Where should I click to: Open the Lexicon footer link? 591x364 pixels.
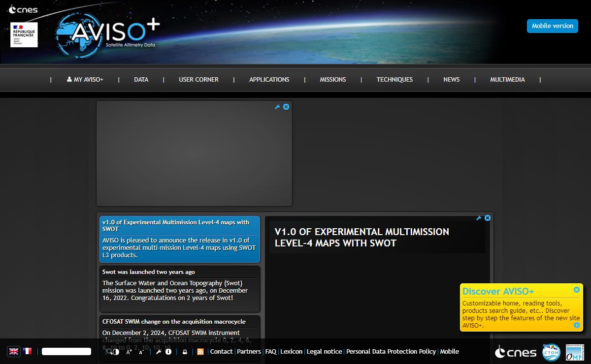[x=292, y=352]
